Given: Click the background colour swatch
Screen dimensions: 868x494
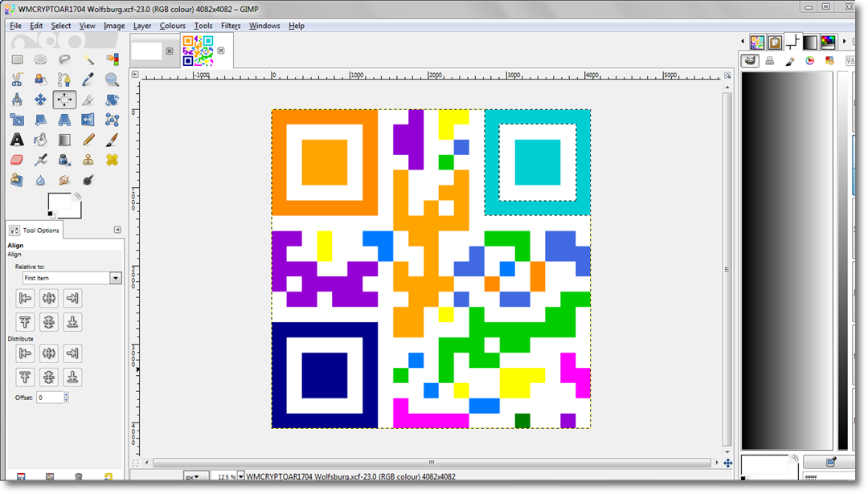Looking at the screenshot, I should 76,212.
